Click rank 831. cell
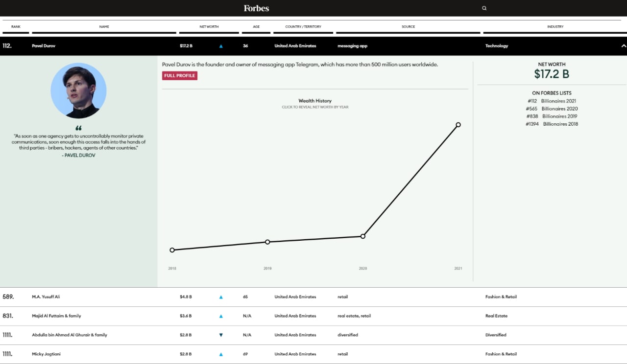Screen dimensions: 627x364 (x=8, y=316)
